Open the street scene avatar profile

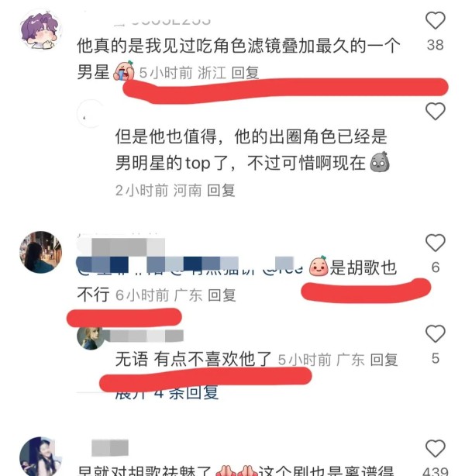(40, 252)
